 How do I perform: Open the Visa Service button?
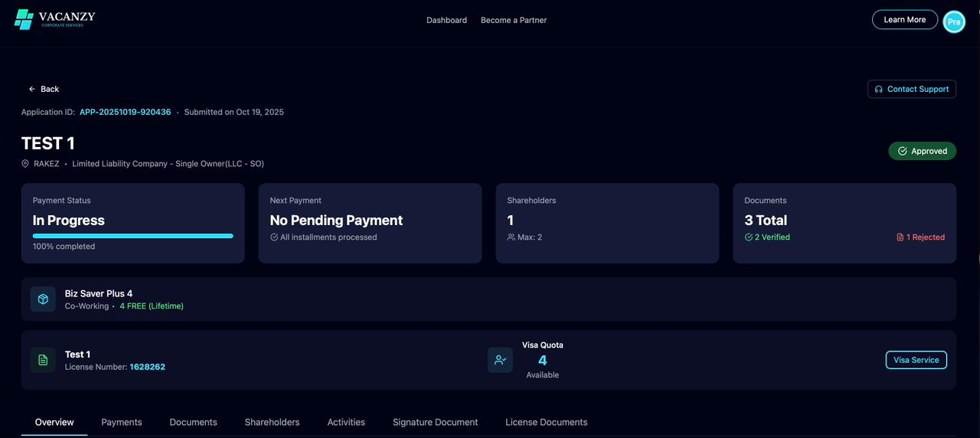(x=916, y=360)
